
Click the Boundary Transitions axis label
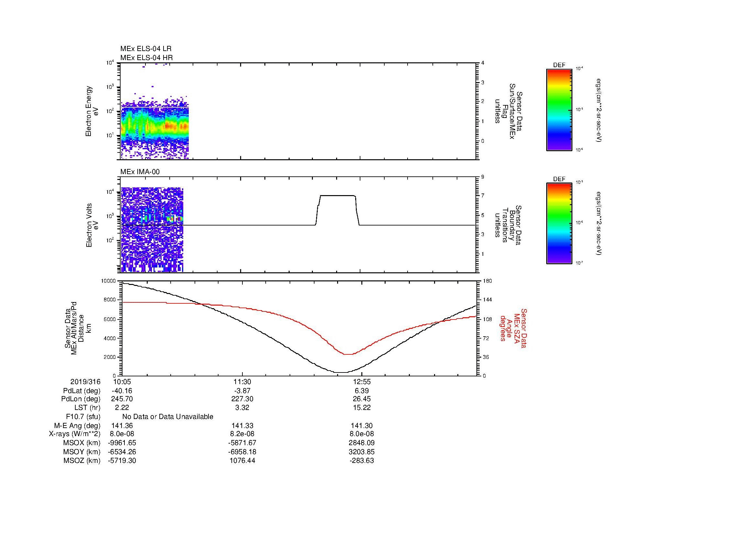point(508,225)
